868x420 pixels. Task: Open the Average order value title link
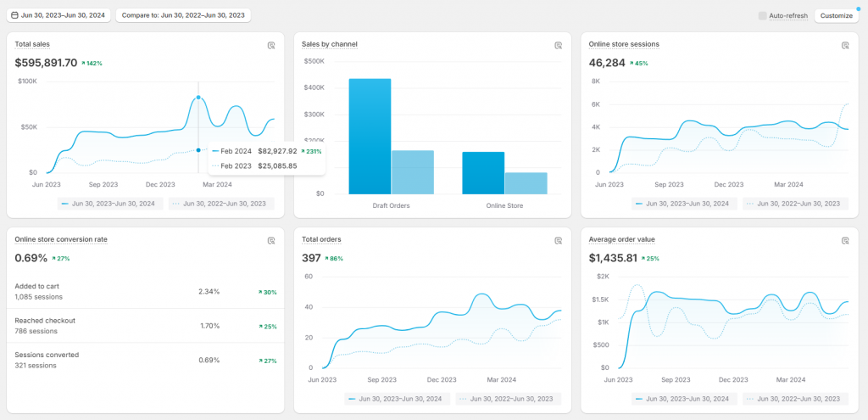[x=621, y=239]
